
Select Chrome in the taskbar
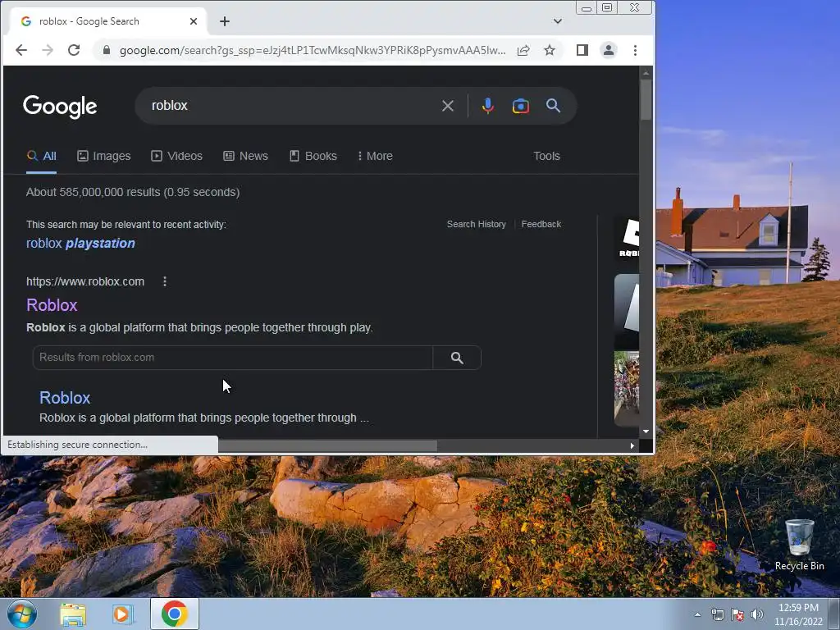click(174, 614)
